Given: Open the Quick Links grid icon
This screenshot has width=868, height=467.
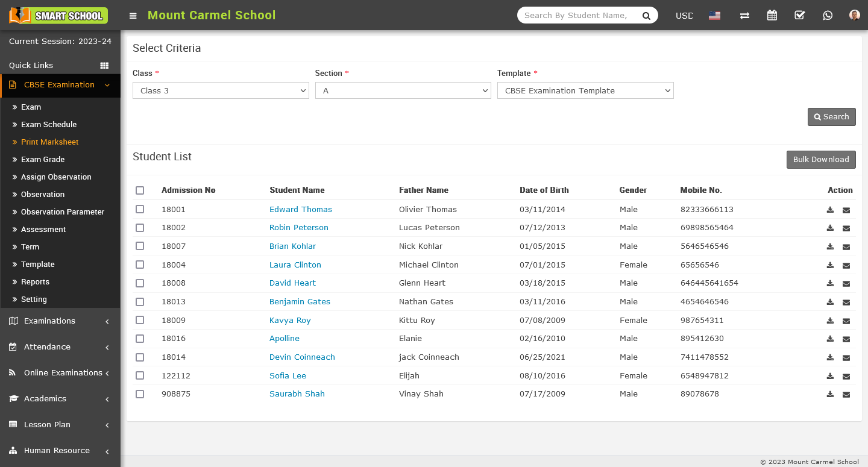Looking at the screenshot, I should click(104, 66).
